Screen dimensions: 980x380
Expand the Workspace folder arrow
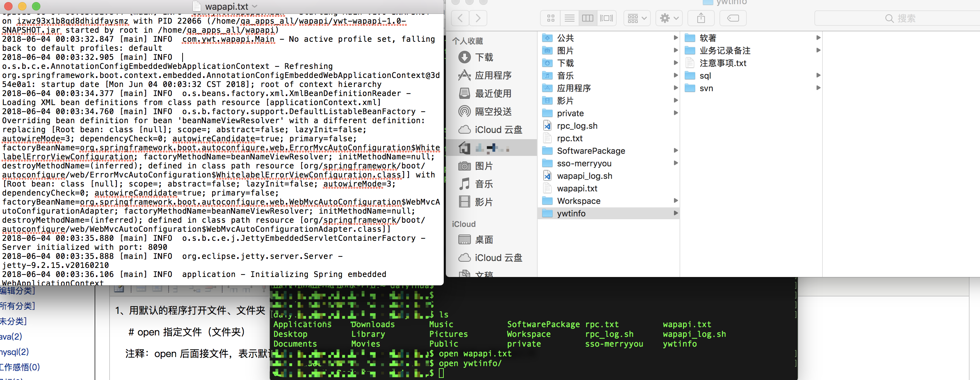coord(676,201)
